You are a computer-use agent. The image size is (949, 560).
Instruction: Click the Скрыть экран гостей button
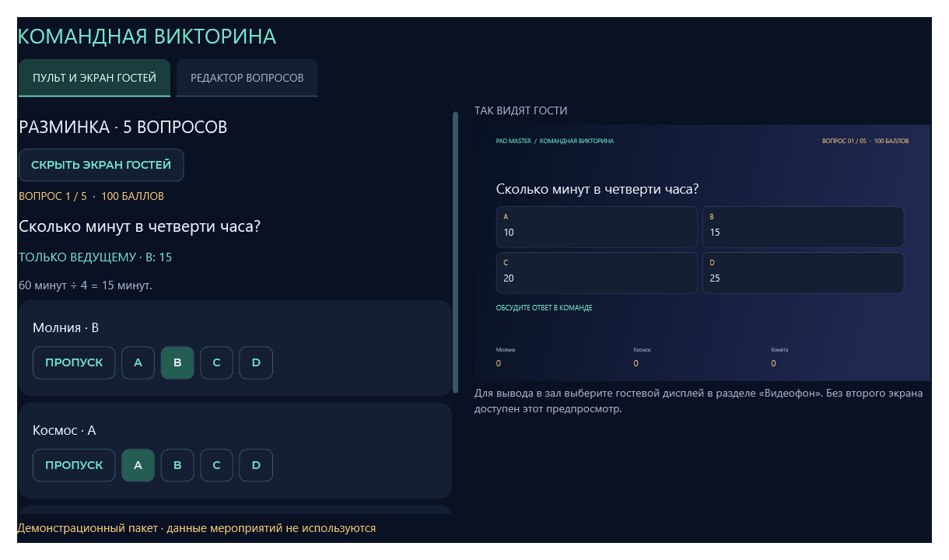point(101,165)
